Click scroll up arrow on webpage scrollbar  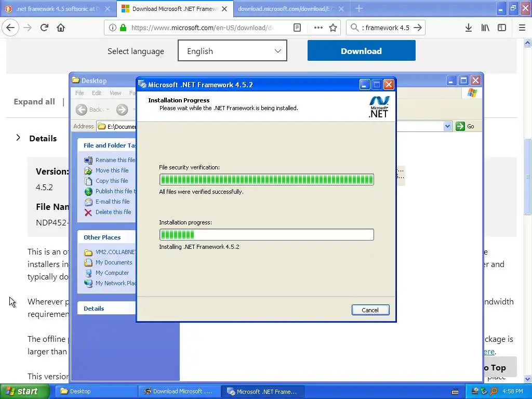click(527, 43)
